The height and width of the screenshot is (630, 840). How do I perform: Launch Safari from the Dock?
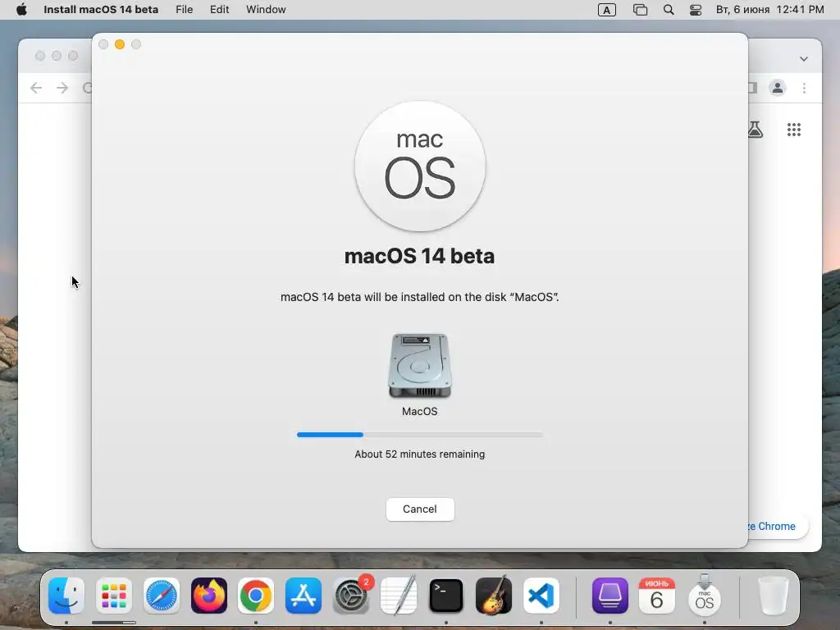pyautogui.click(x=162, y=596)
